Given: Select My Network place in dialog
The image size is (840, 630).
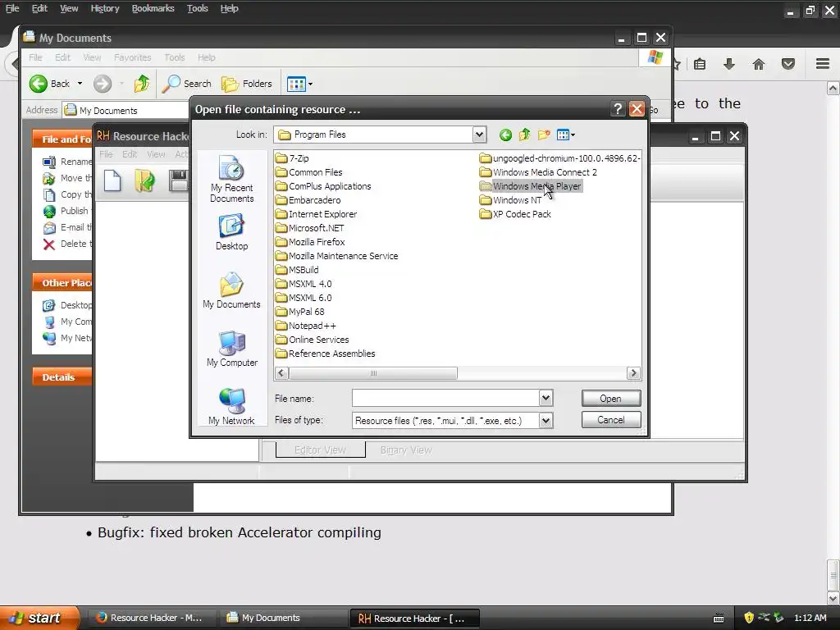Looking at the screenshot, I should pyautogui.click(x=231, y=407).
